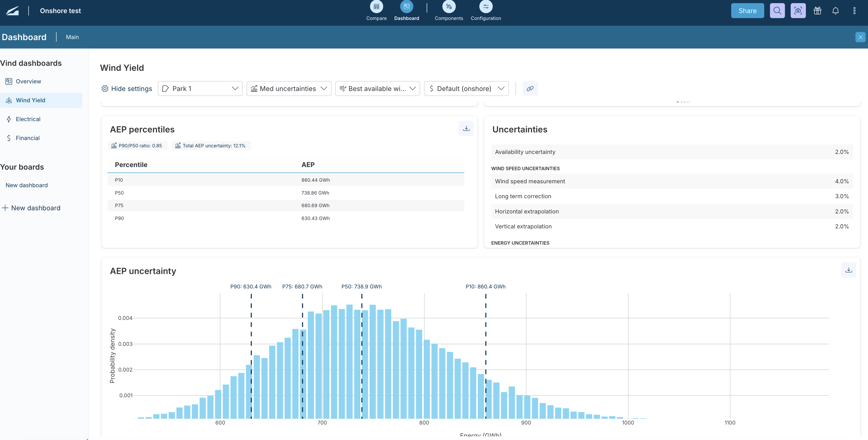The image size is (868, 440).
Task: Open the Configuration icon in top bar
Action: click(486, 7)
